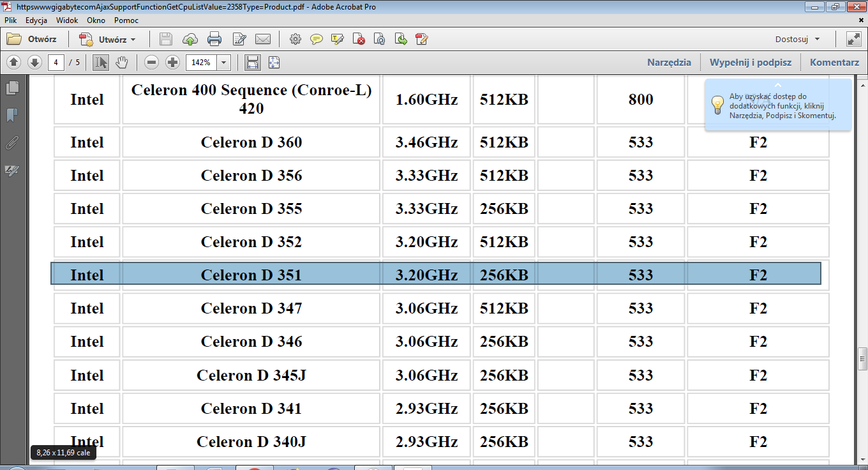
Task: Collapse the tip popup using its top arrow
Action: [x=777, y=85]
